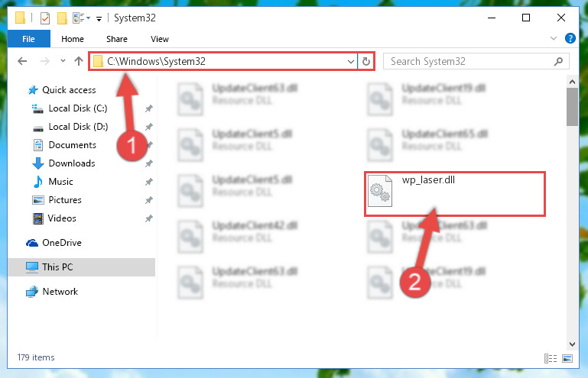The height and width of the screenshot is (378, 588).
Task: Switch to large icons view layout
Action: (x=567, y=358)
